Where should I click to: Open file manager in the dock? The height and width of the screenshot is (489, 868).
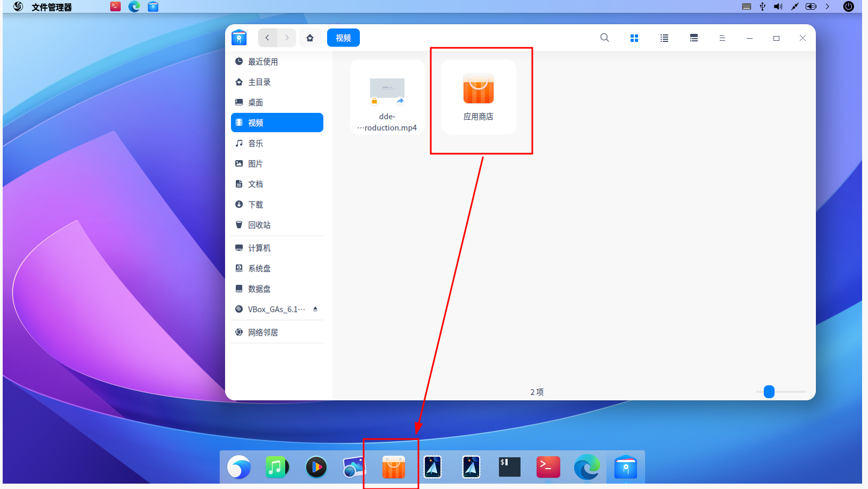coord(625,467)
